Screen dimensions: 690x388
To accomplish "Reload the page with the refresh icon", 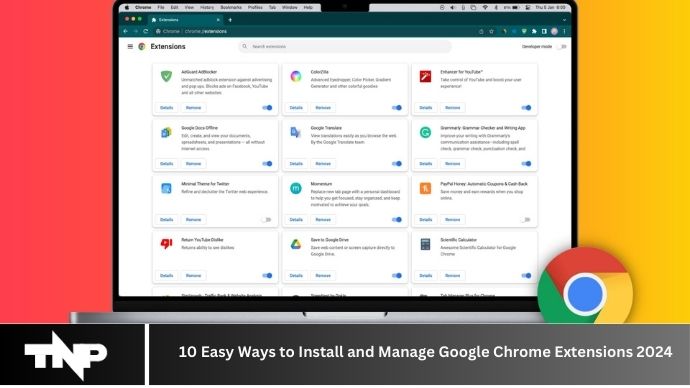I will 146,31.
